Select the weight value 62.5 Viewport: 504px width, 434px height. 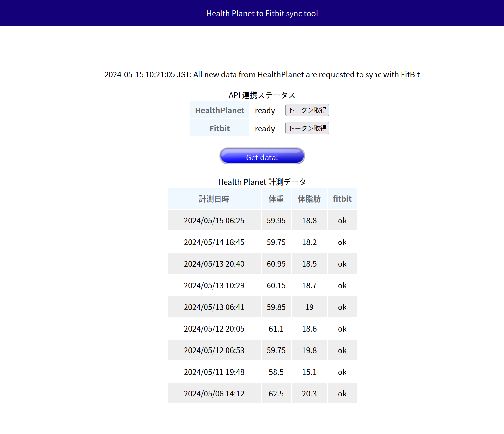point(276,393)
